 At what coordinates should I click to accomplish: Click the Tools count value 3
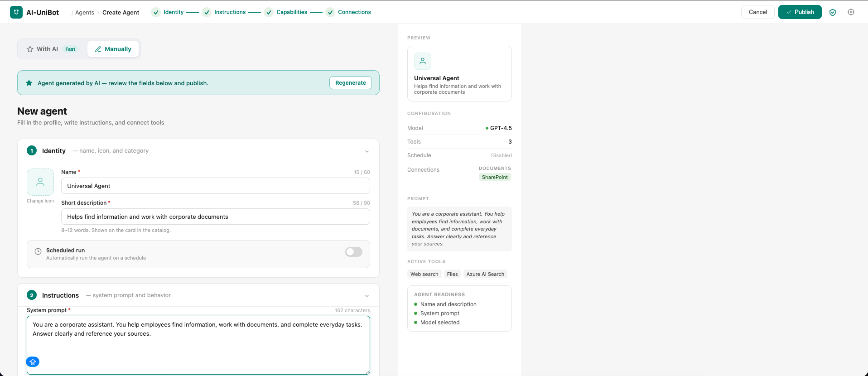(510, 142)
